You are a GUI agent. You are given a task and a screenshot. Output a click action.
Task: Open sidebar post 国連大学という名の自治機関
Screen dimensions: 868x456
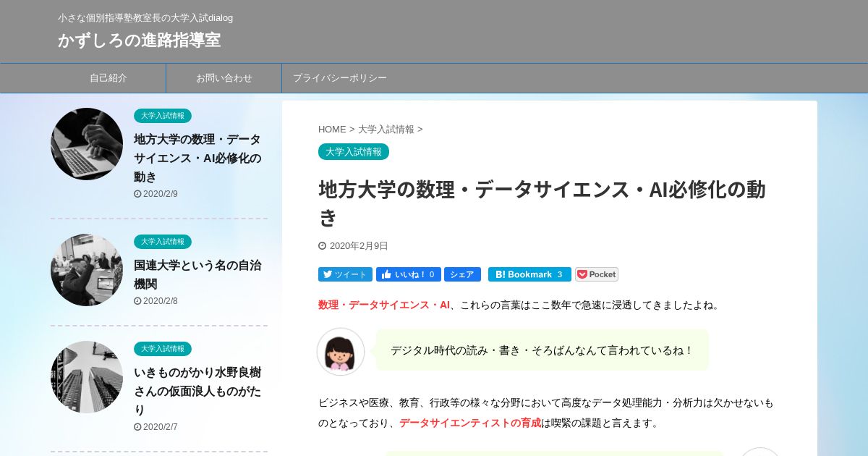(x=197, y=274)
